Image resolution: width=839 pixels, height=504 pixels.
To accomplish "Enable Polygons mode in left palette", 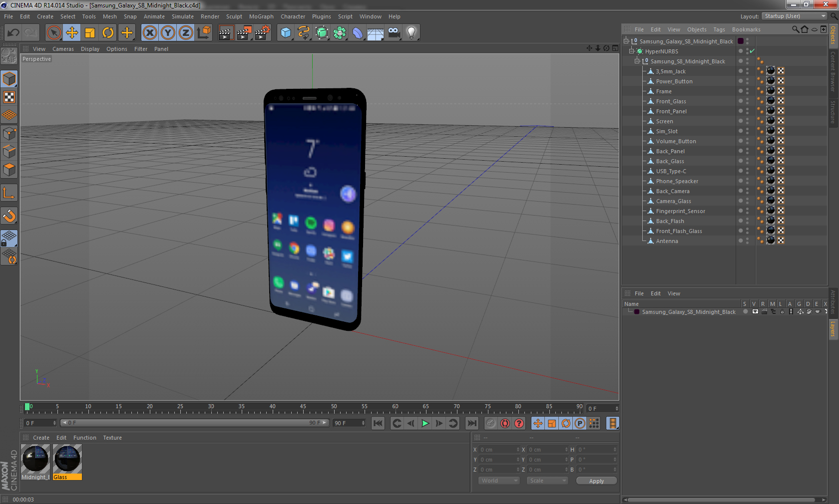I will [9, 170].
